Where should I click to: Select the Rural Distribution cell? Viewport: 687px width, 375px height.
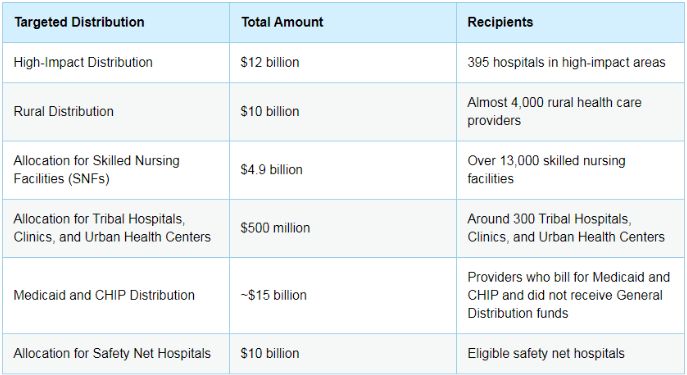[x=116, y=111]
